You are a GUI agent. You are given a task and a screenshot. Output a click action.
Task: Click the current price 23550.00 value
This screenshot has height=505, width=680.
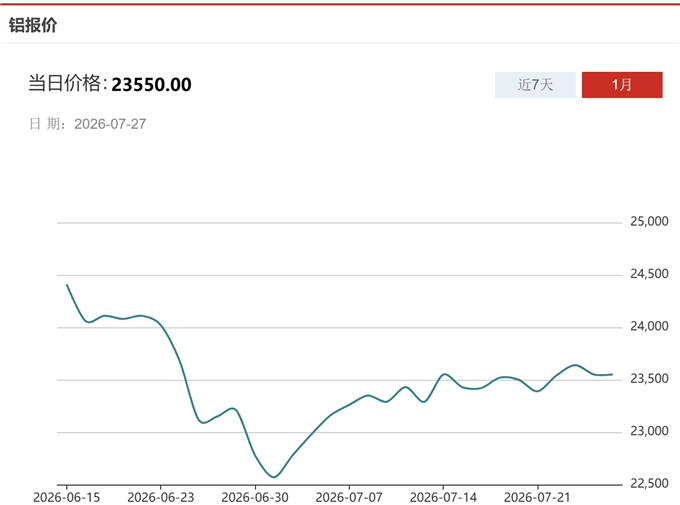tap(151, 85)
